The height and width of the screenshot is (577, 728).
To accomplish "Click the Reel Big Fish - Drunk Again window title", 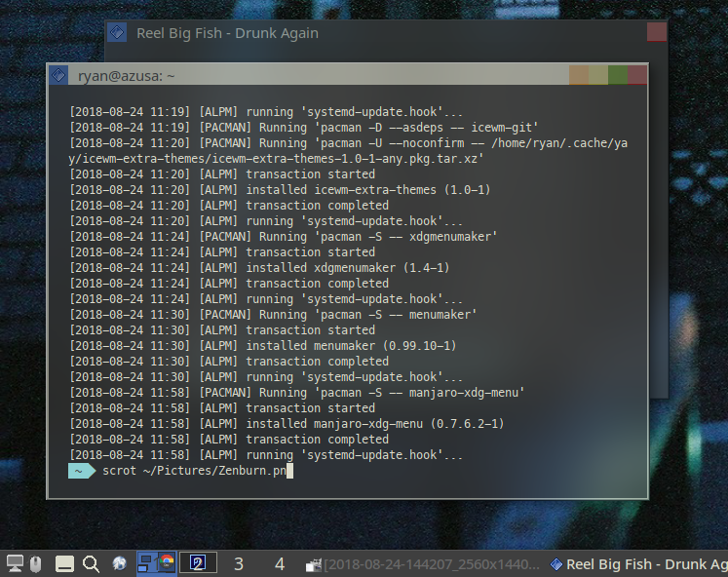I will 227,33.
